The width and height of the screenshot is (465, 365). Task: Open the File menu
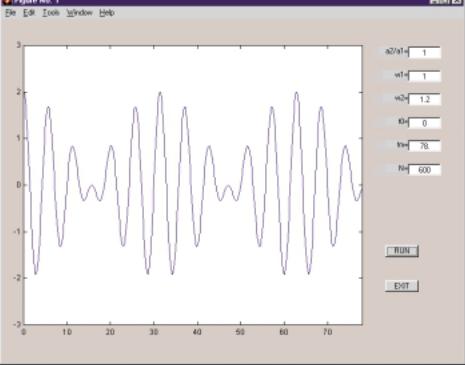coord(11,13)
